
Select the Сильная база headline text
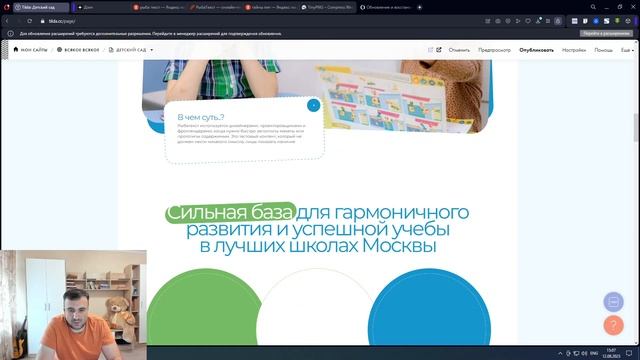pos(230,212)
